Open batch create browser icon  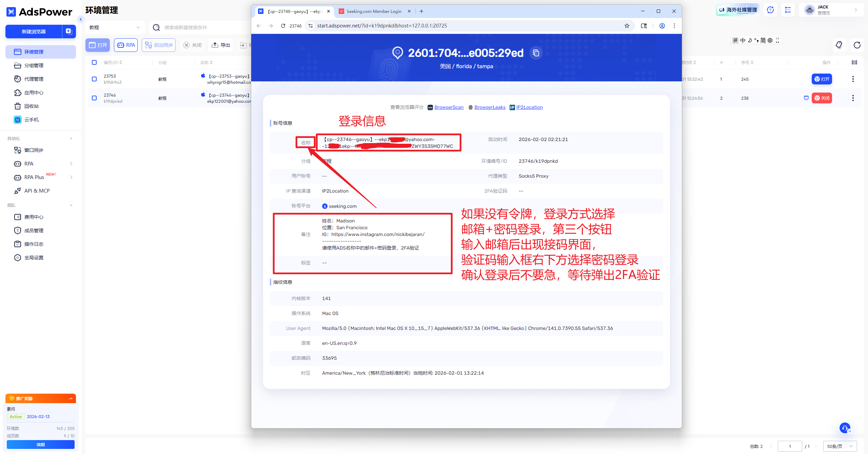(69, 32)
